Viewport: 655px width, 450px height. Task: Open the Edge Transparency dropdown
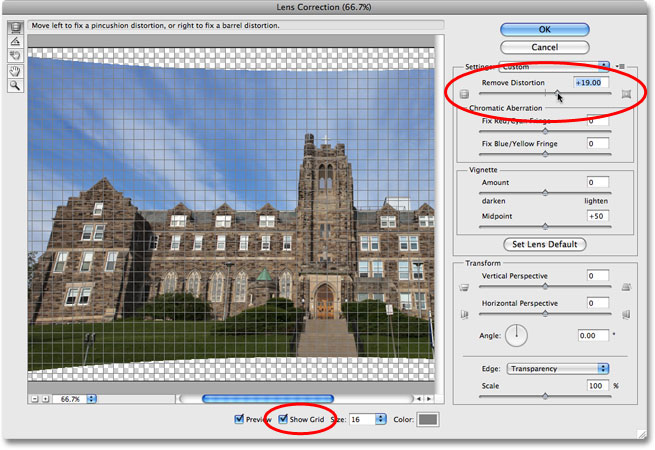(557, 369)
